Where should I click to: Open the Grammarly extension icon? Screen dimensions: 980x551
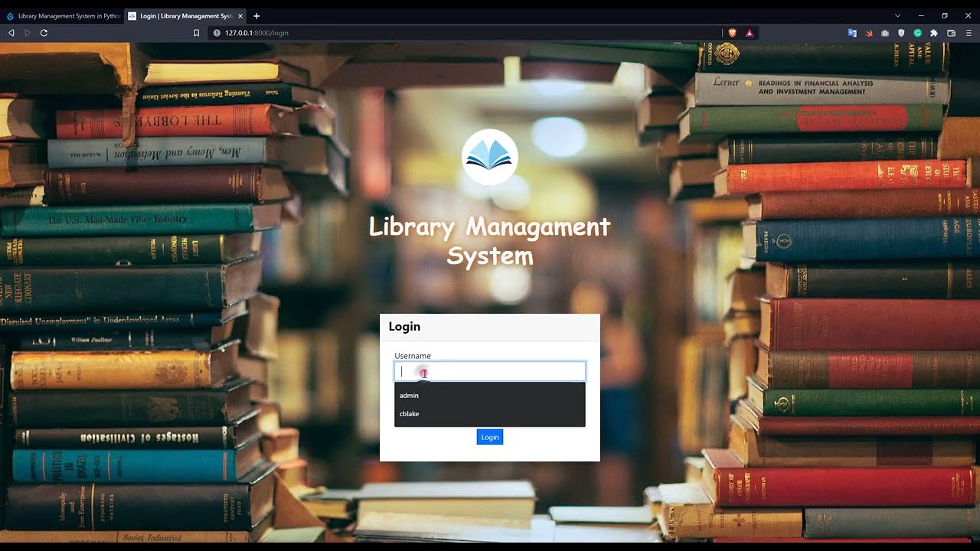[917, 33]
